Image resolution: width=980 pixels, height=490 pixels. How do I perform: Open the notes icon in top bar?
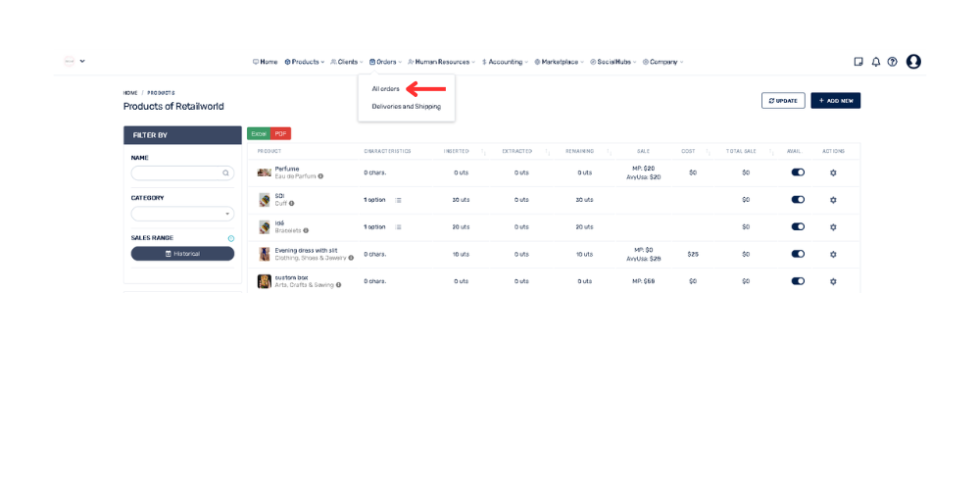[x=858, y=62]
